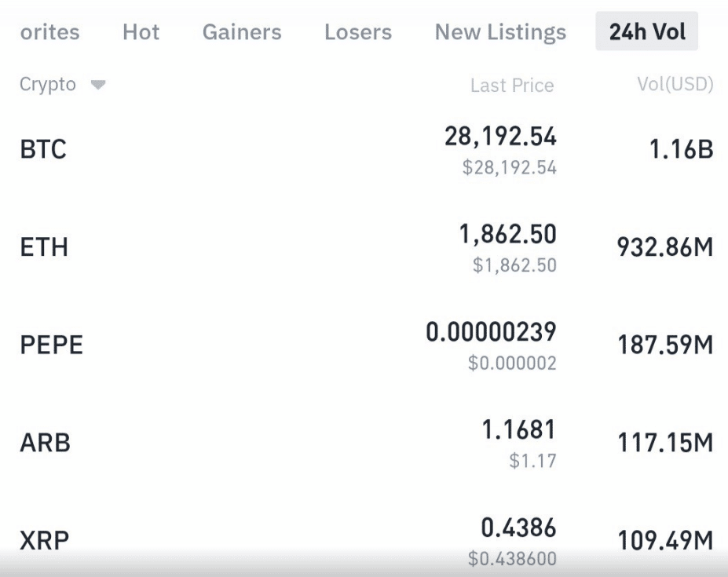Switch to the Gainers tab
Image resolution: width=728 pixels, height=577 pixels.
click(x=242, y=32)
